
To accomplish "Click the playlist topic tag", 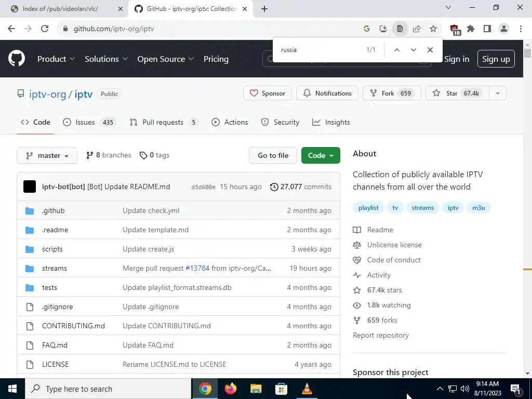I will 368,208.
